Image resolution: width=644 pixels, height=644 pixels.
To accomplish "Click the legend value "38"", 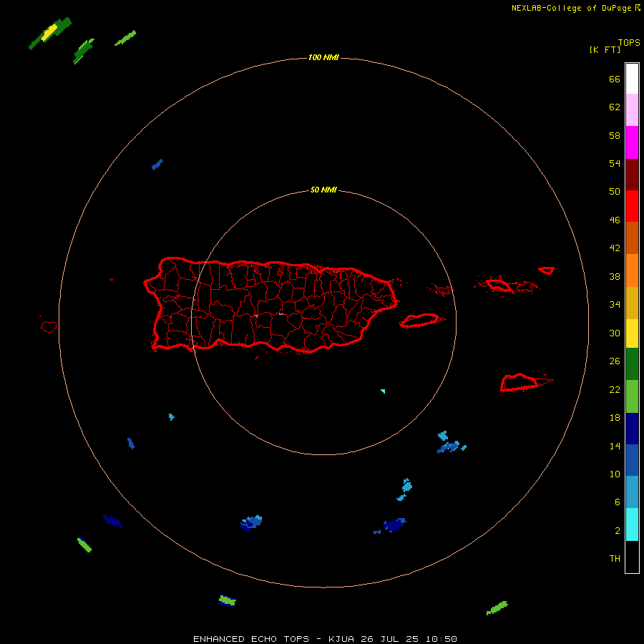I will pos(615,276).
